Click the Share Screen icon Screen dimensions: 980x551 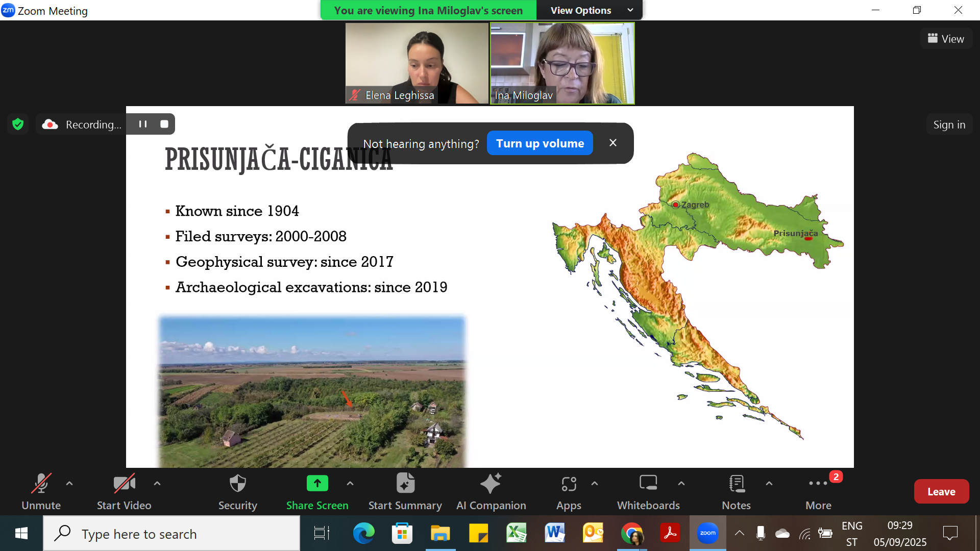coord(317,484)
